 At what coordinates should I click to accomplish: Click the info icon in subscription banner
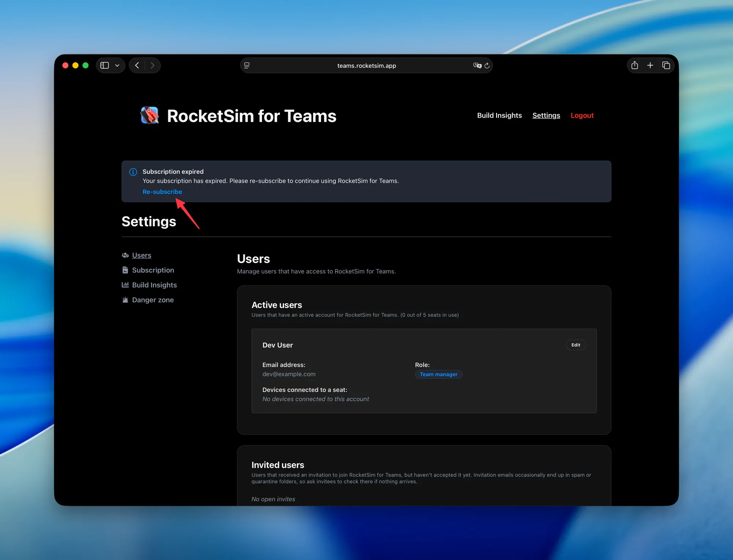point(133,172)
